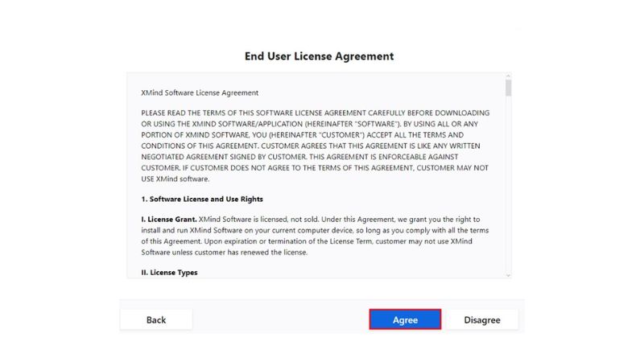Click the 'XMind Software License Agreement' line
The image size is (644, 362).
200,93
